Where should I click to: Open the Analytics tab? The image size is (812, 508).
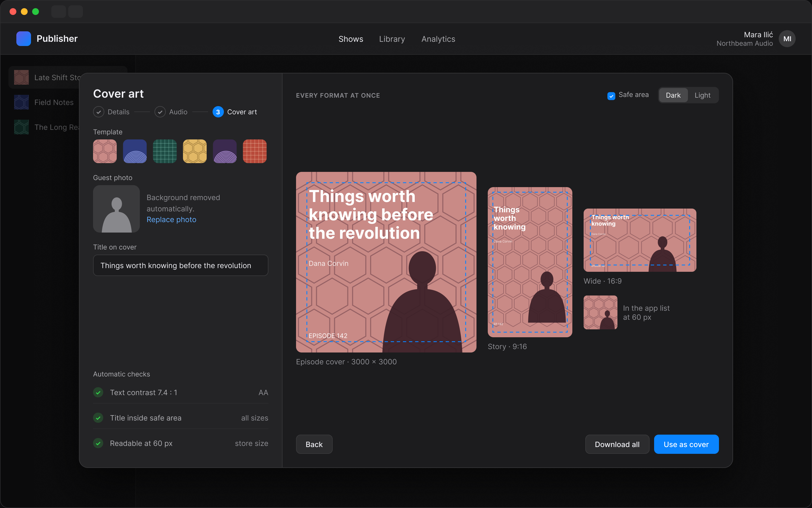(x=438, y=39)
